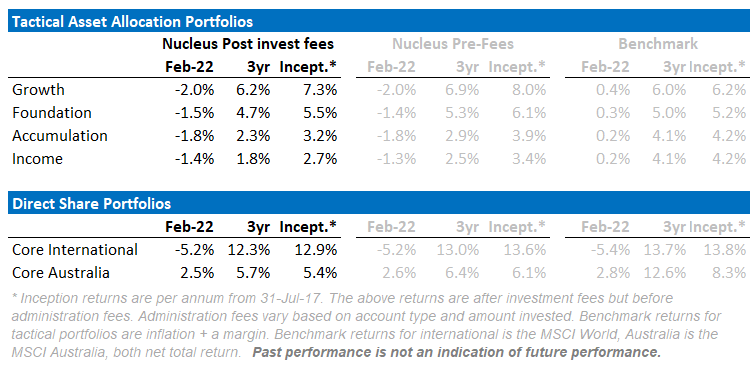Click the Income row label
This screenshot has height=369, width=756.
click(x=37, y=159)
